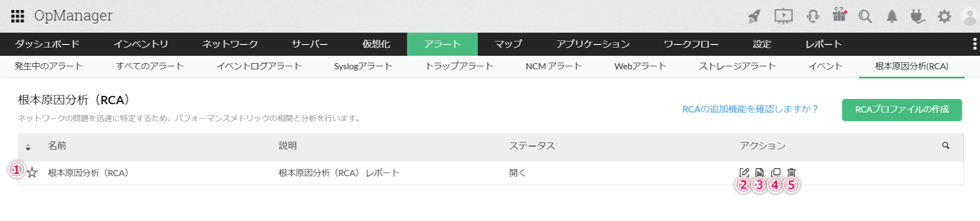Click the presentation screen icon

[x=783, y=16]
